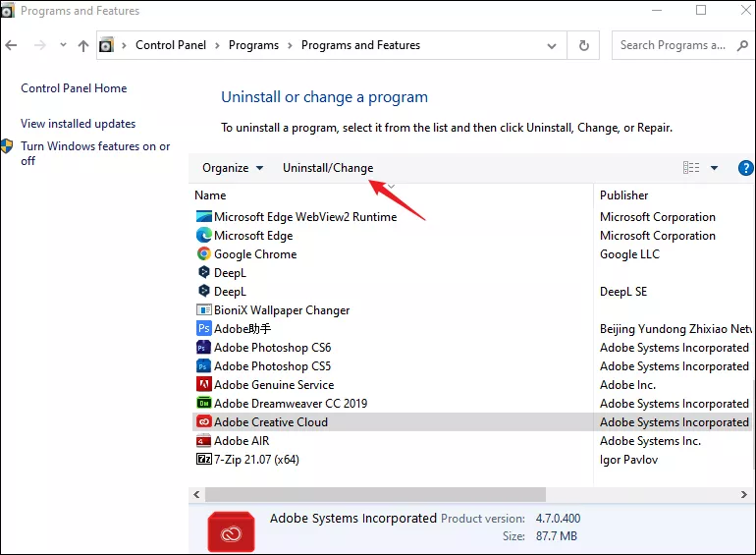Click the Adobe AIR icon
This screenshot has height=555, width=756.
click(x=204, y=440)
